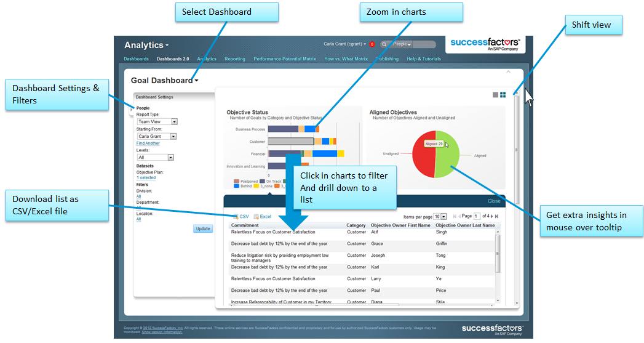
Task: Open the How vs. What Matrix tab
Action: [x=346, y=59]
